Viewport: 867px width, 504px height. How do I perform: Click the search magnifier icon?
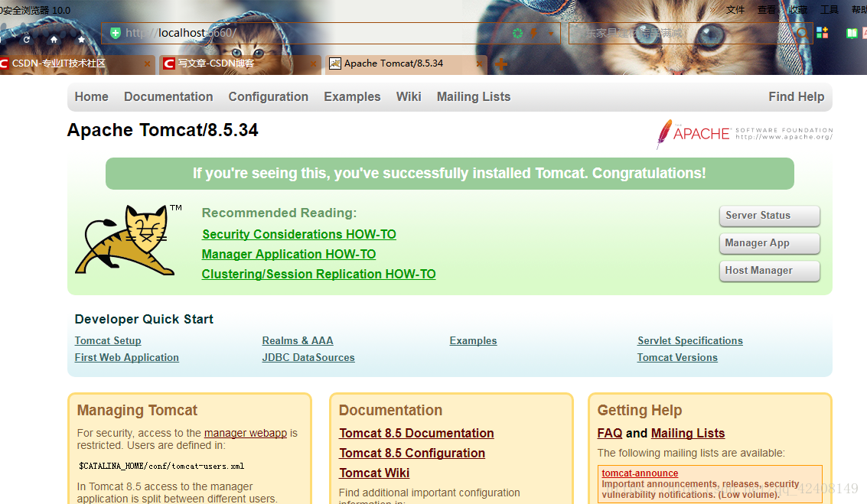point(802,34)
